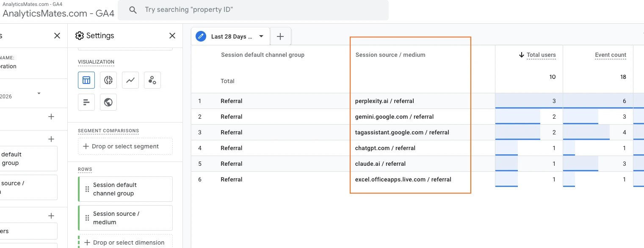The height and width of the screenshot is (248, 644).
Task: Select the Bar chart visualization icon
Action: click(86, 102)
